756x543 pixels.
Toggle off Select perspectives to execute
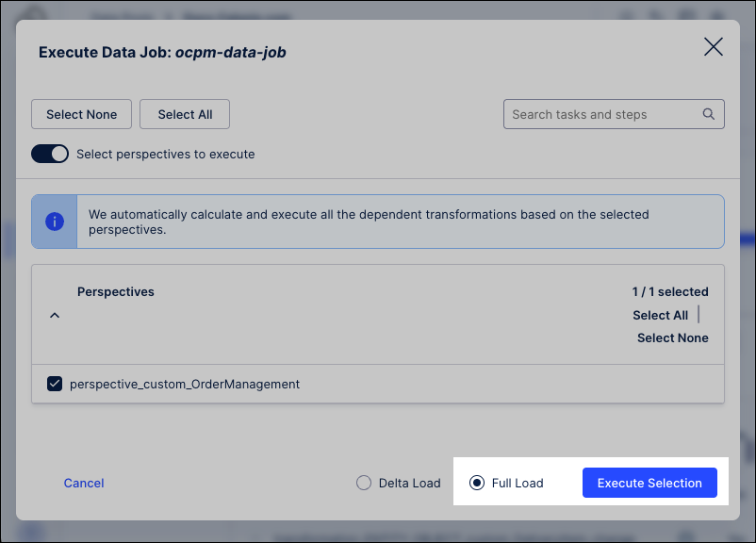(50, 154)
